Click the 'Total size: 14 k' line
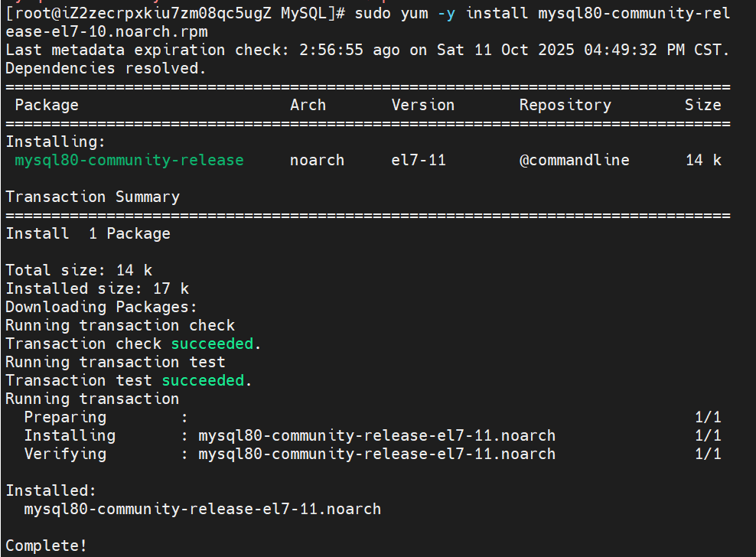 tap(79, 270)
